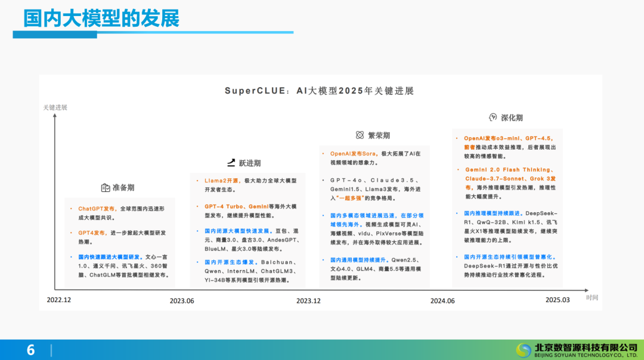Click the 跃进期 rising arrow icon

pyautogui.click(x=231, y=163)
